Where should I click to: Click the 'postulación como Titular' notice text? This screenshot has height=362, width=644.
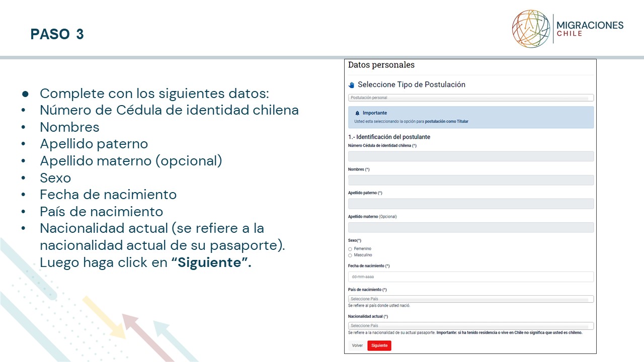coord(446,121)
